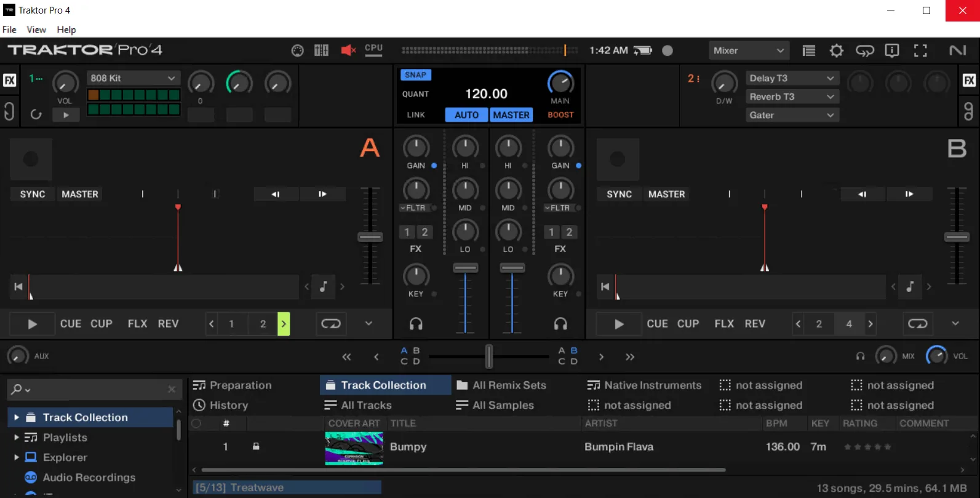Click the loop-shaped icon beside the gear
This screenshot has width=980, height=498.
[864, 50]
